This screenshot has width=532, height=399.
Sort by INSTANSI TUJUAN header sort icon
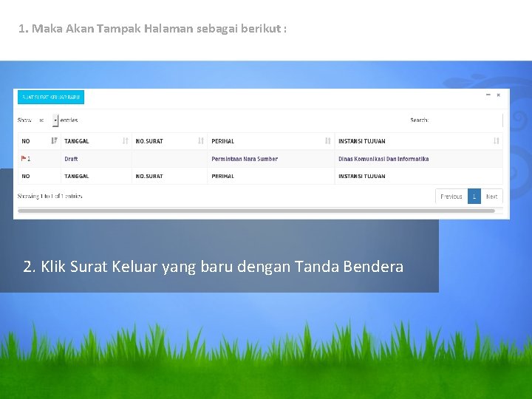497,141
